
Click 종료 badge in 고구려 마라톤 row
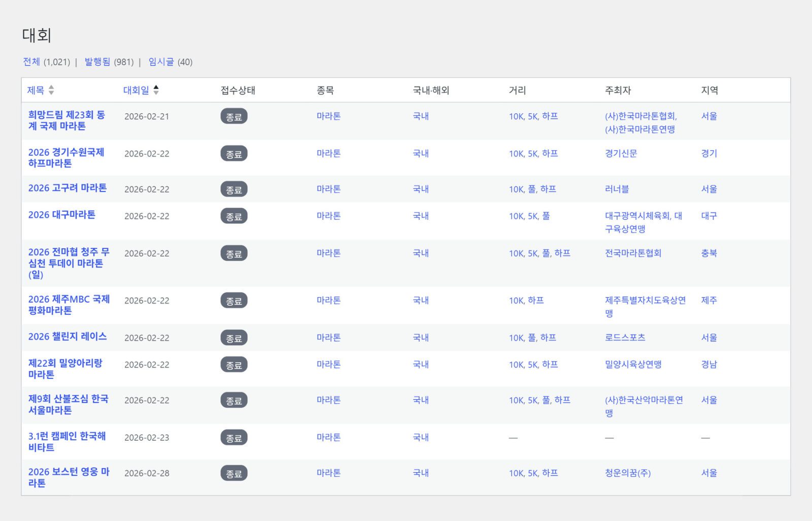234,189
